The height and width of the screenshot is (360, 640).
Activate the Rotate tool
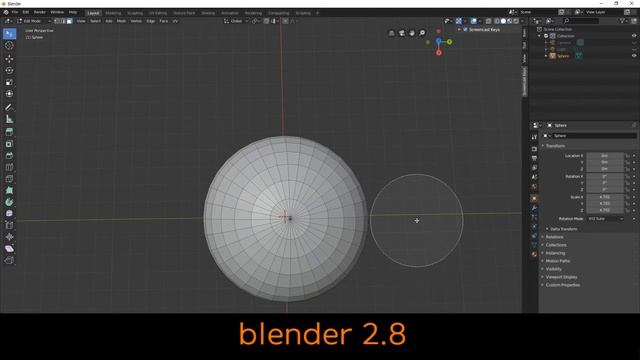(9, 70)
